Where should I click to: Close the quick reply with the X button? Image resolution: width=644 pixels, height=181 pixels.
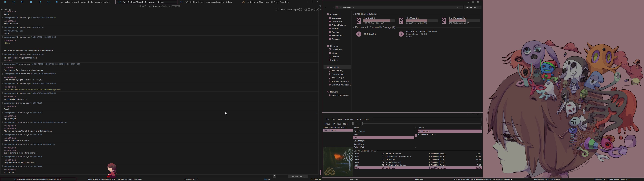tap(275, 176)
